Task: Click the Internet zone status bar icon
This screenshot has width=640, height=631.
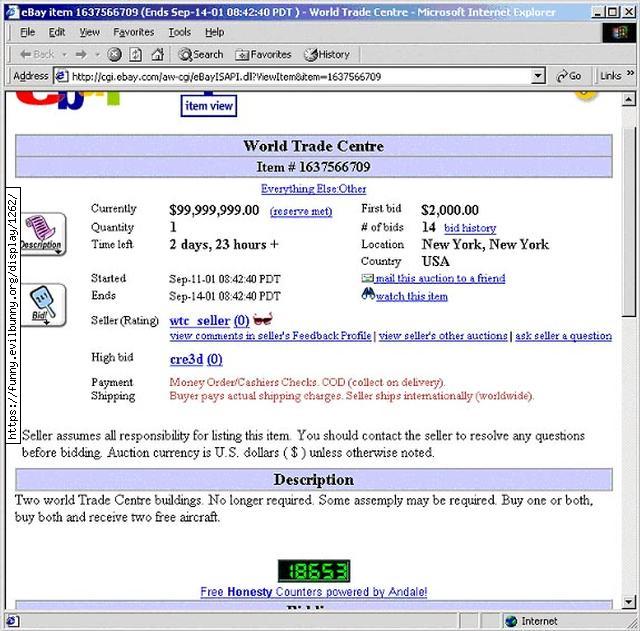Action: 511,621
